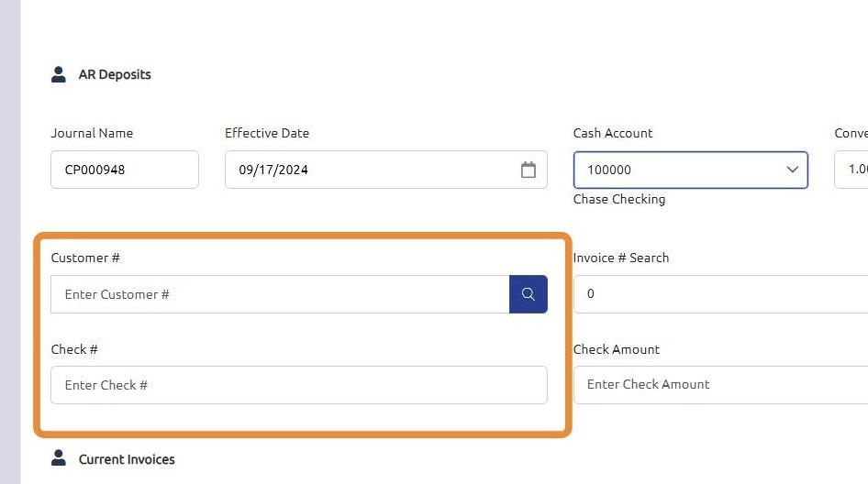Screen dimensions: 868x484
Task: Focus the Enter Check # text box
Action: click(x=298, y=385)
